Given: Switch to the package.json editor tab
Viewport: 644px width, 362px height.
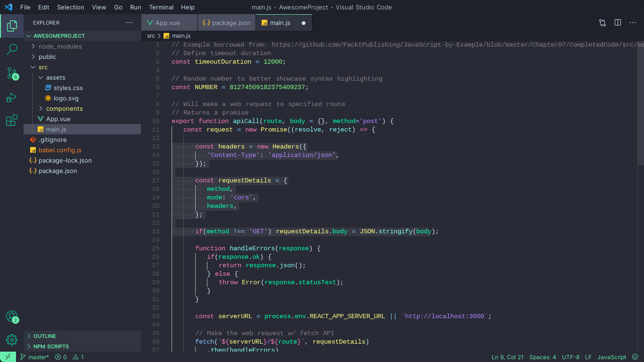Looking at the screenshot, I should (x=227, y=23).
